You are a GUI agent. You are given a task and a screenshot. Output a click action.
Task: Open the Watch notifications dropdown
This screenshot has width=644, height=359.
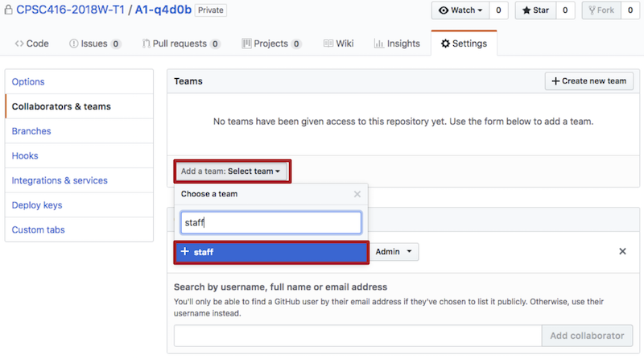[x=460, y=10]
